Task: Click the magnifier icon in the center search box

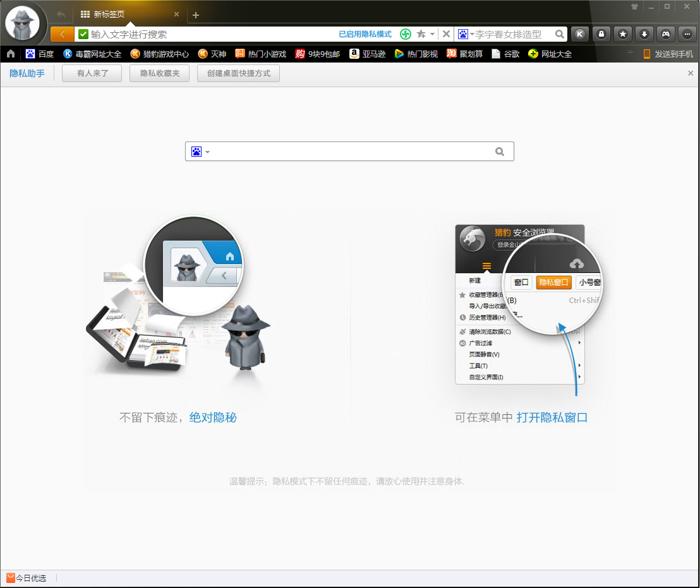Action: coord(500,151)
